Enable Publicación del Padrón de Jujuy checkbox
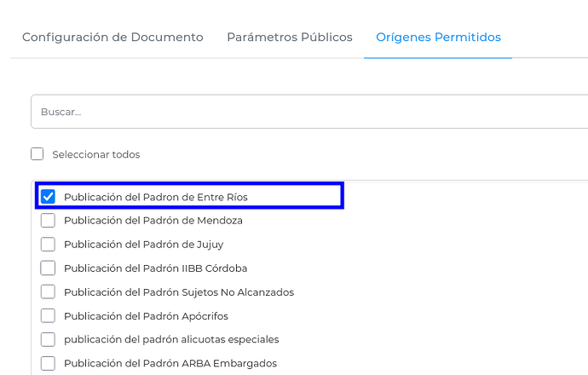This screenshot has height=375, width=588. point(48,245)
